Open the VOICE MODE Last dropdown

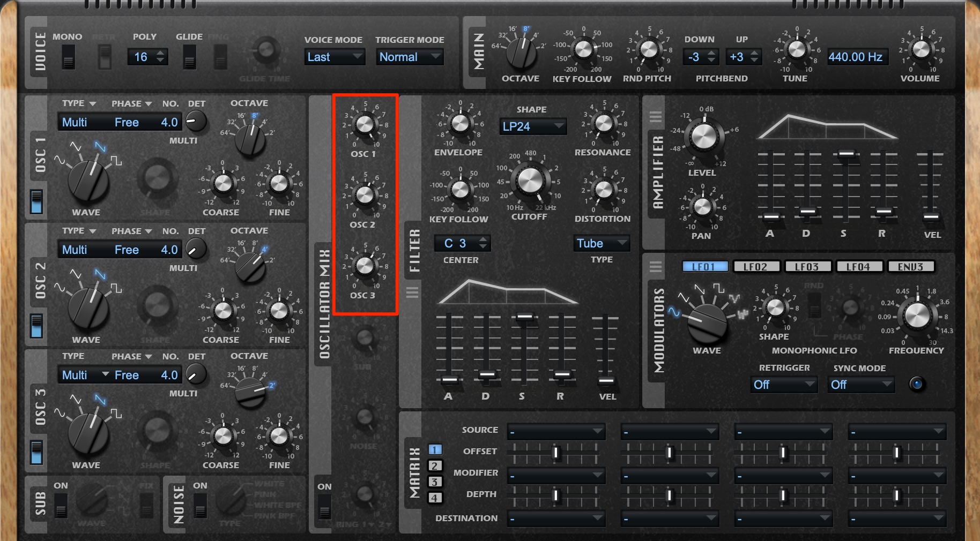coord(335,57)
